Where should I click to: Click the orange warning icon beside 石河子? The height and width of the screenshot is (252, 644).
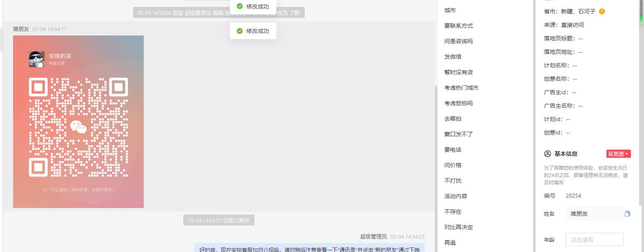point(602,11)
